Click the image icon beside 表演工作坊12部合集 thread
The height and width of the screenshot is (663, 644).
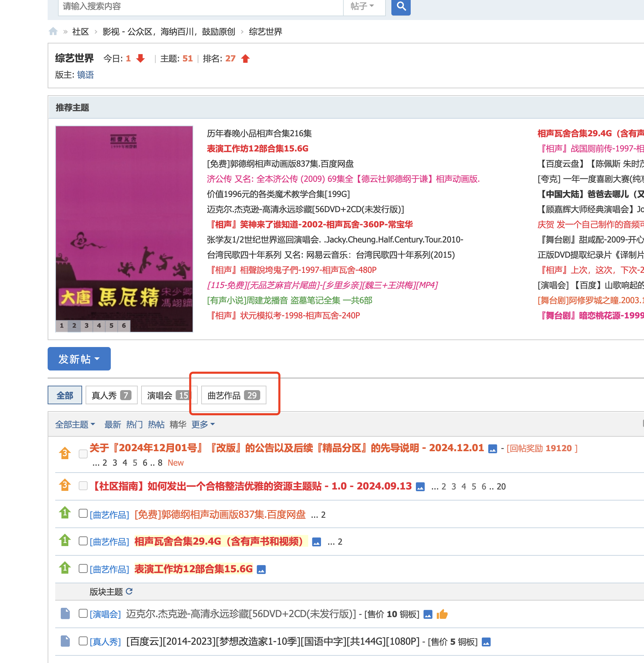pyautogui.click(x=261, y=569)
